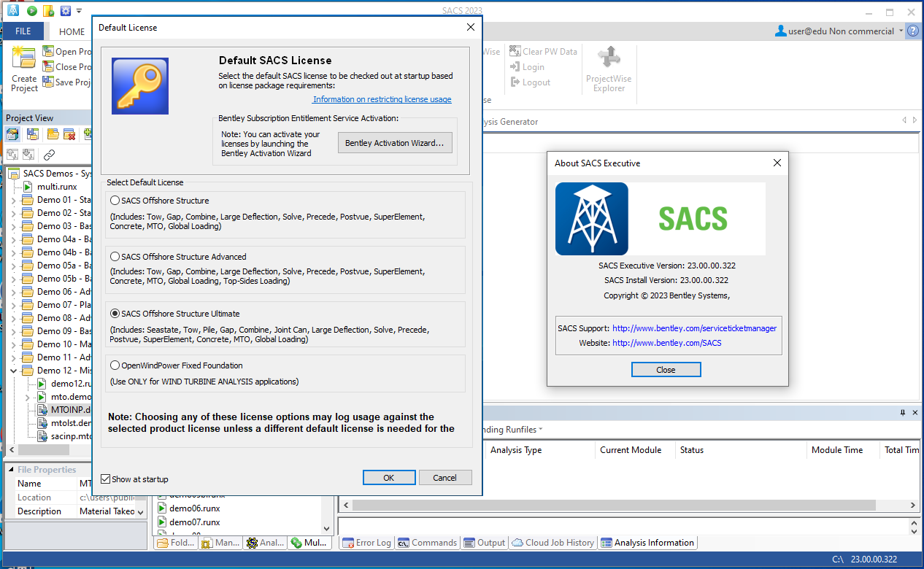Click the Close Project icon in the ribbon
924x569 pixels.
pyautogui.click(x=48, y=67)
